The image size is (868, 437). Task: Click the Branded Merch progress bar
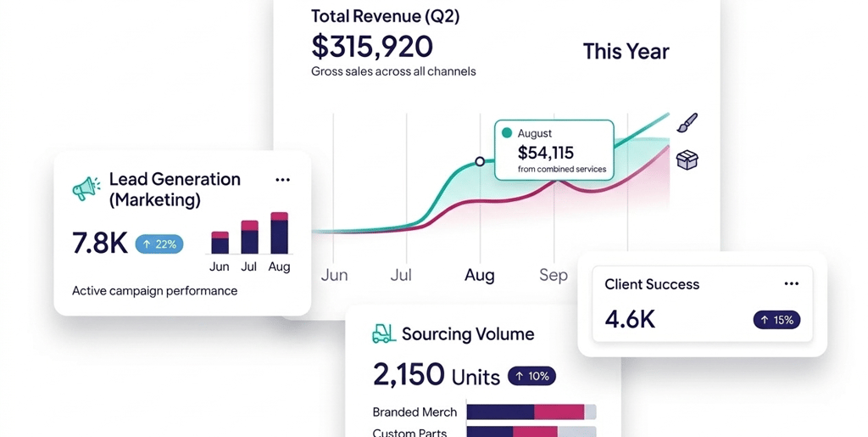[531, 412]
